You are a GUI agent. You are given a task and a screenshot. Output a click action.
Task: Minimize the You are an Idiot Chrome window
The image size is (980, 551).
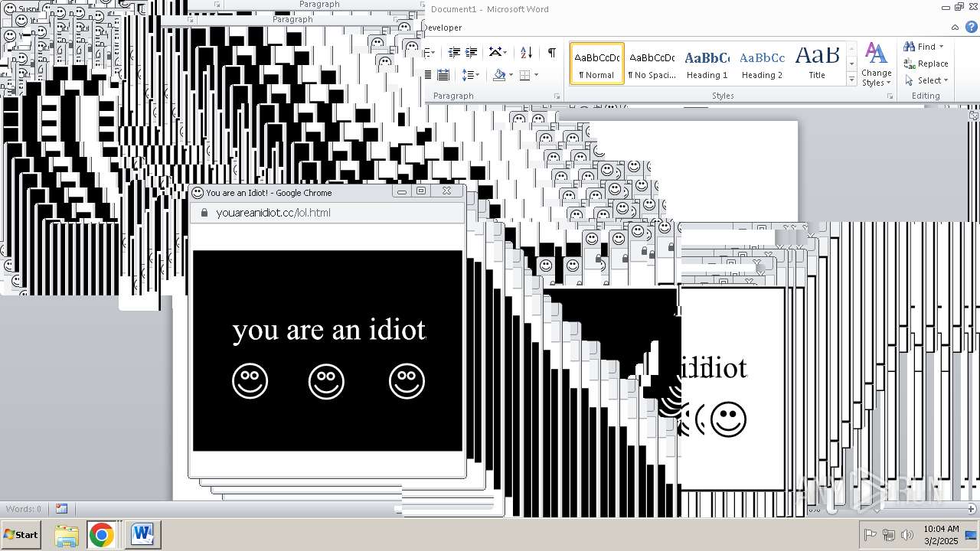tap(401, 191)
